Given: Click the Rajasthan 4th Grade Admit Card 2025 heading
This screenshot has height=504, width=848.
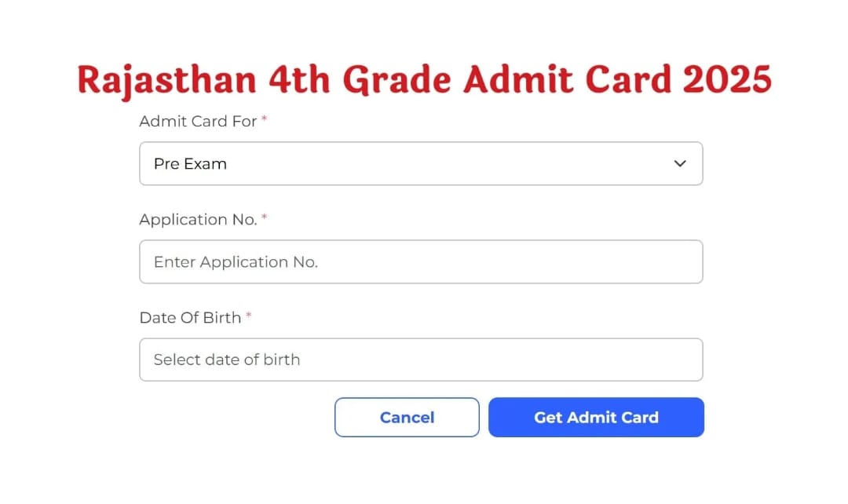Looking at the screenshot, I should click(423, 79).
